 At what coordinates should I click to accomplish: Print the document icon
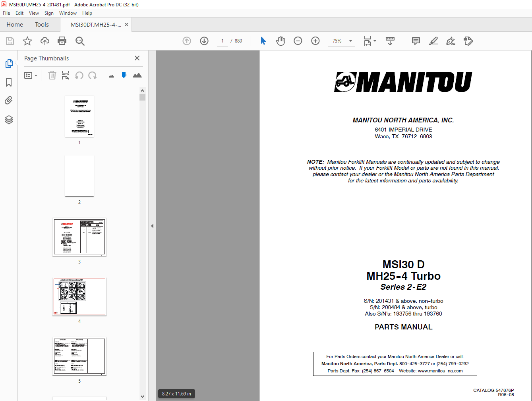click(62, 41)
